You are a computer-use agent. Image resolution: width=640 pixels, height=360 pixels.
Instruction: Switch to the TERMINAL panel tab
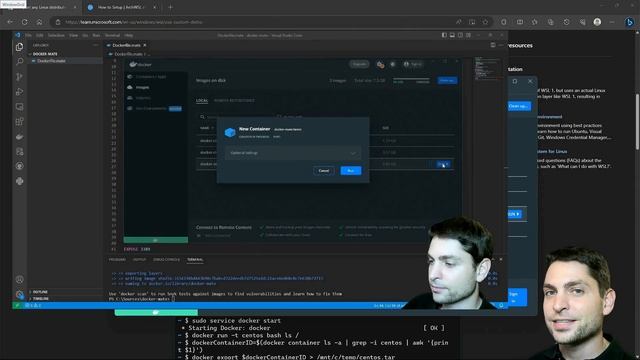(x=195, y=260)
